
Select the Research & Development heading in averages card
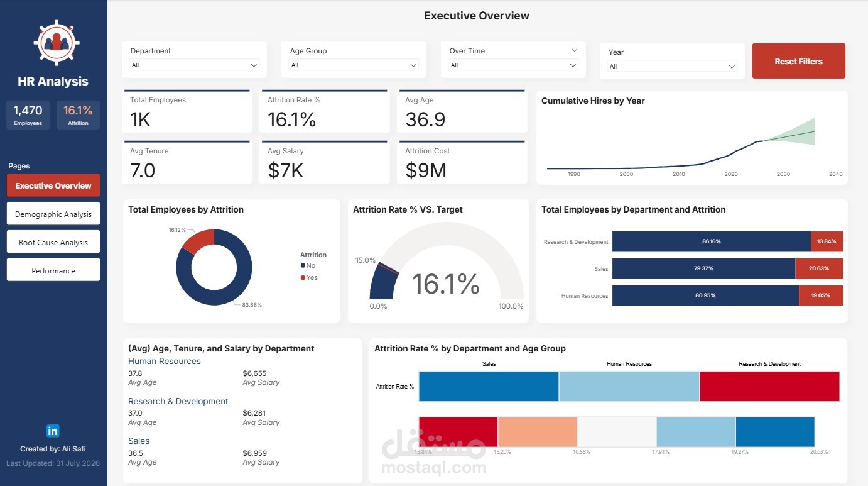(178, 402)
